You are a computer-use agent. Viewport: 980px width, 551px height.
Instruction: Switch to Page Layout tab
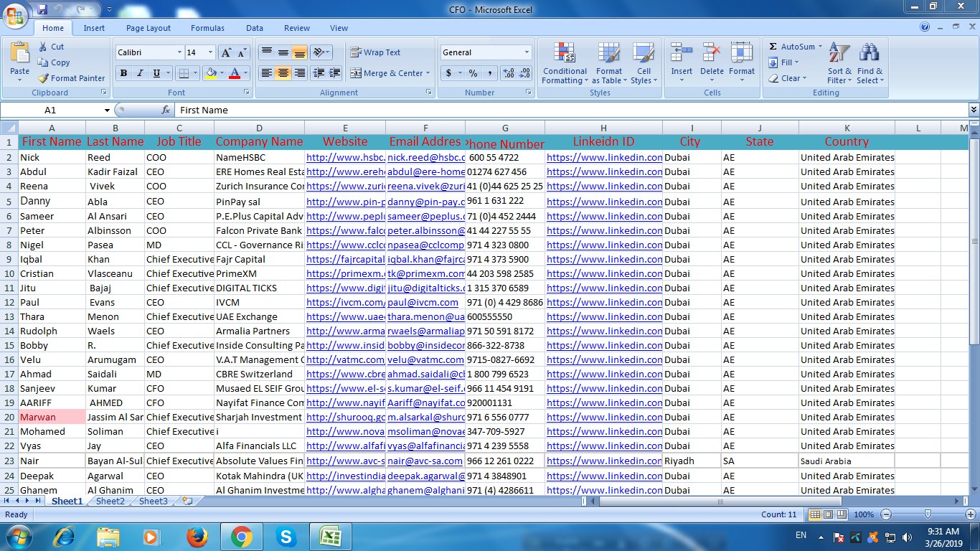point(149,28)
